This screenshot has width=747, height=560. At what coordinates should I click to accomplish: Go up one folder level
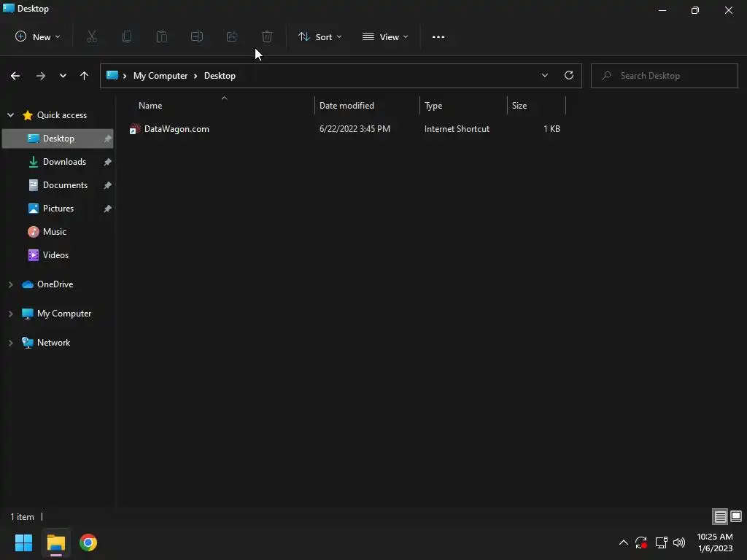point(85,76)
